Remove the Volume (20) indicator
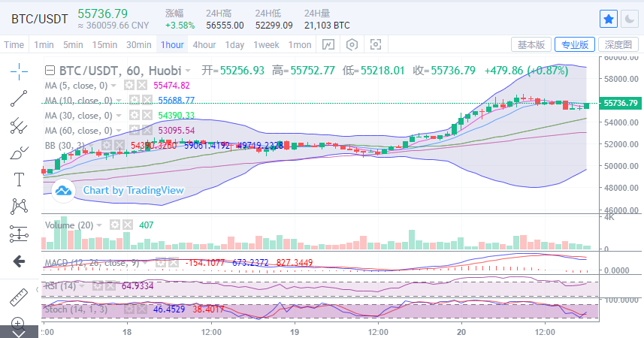 [x=128, y=225]
